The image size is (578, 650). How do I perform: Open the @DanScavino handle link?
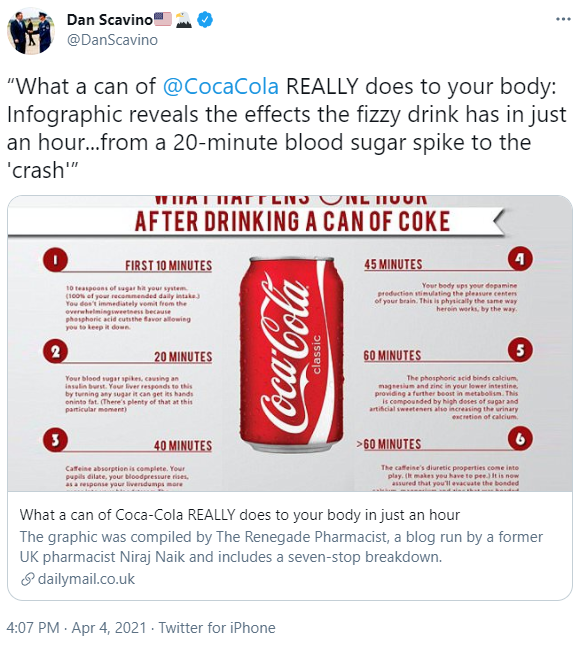(112, 40)
